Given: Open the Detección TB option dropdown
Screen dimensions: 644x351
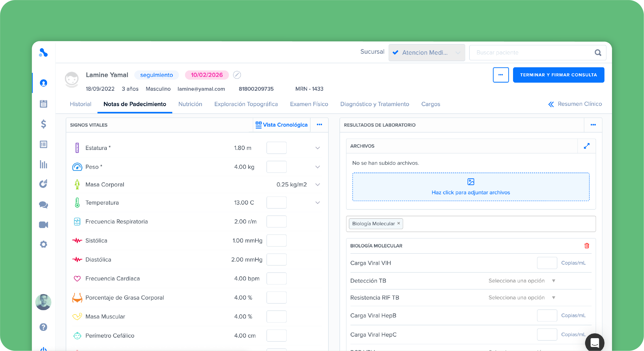Looking at the screenshot, I should 521,281.
